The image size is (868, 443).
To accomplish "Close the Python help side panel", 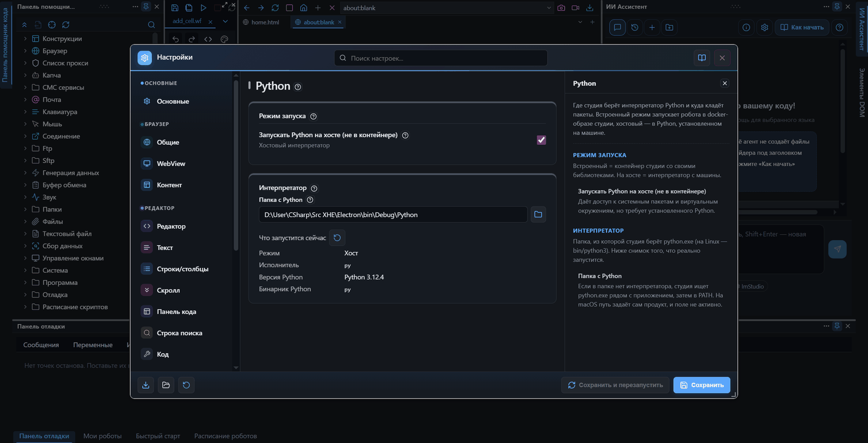I will point(725,83).
